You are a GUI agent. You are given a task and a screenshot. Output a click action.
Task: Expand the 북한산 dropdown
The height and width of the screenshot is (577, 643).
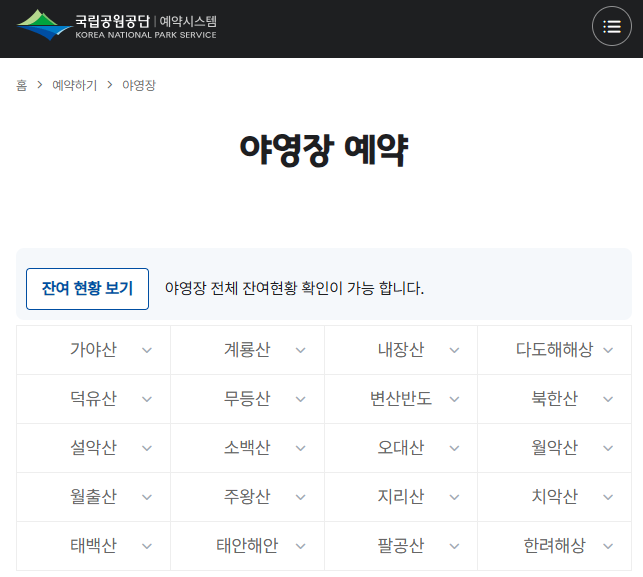[x=554, y=399]
